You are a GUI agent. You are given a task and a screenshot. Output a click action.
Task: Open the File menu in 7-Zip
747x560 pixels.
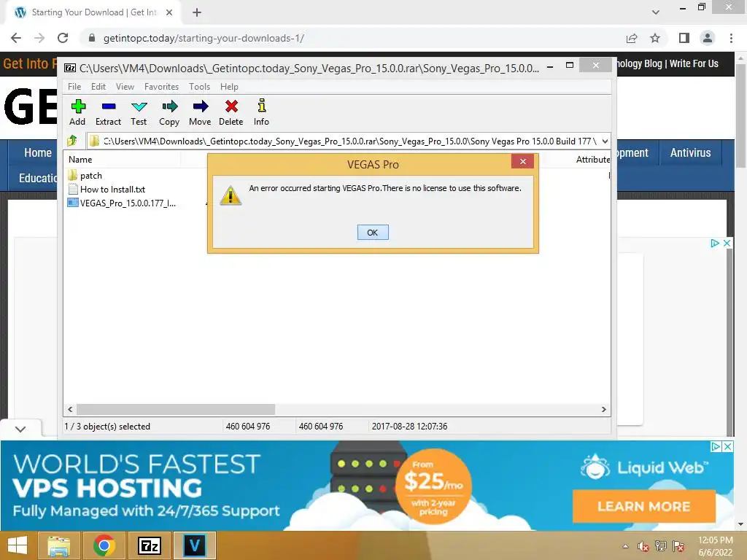[74, 87]
